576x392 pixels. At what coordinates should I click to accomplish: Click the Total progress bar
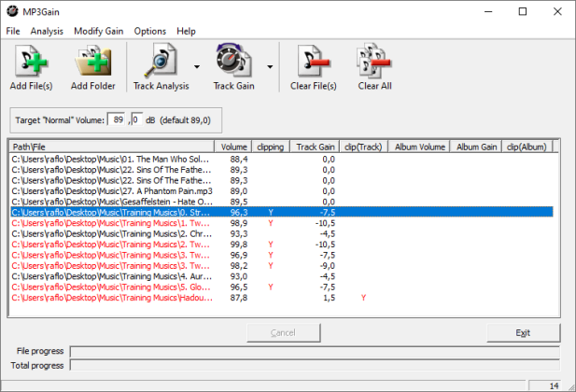pyautogui.click(x=315, y=366)
